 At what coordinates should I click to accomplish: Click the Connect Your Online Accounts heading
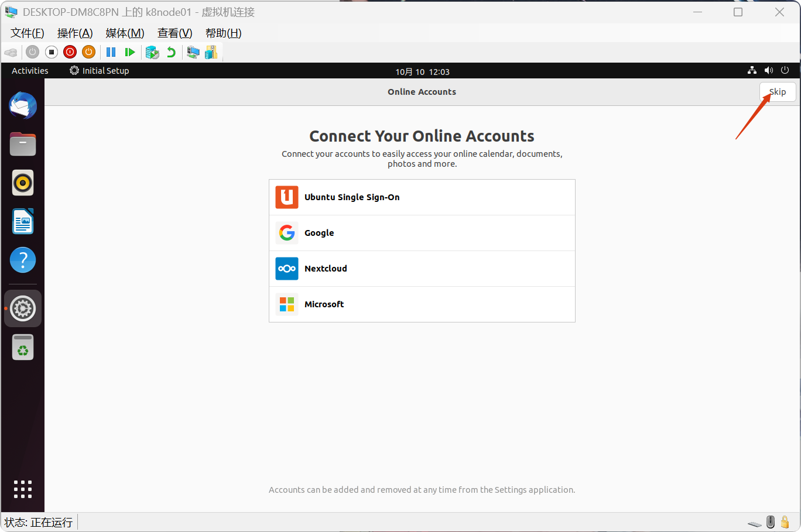coord(422,136)
